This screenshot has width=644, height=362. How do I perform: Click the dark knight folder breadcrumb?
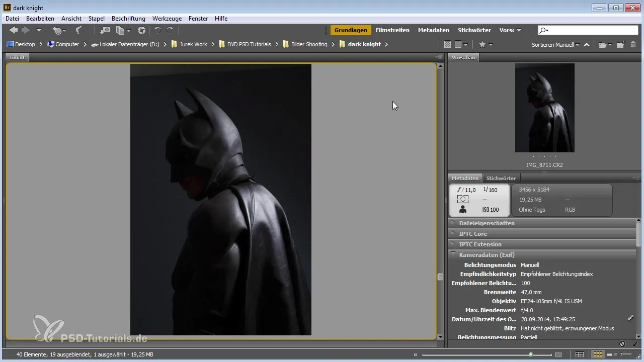coord(360,44)
